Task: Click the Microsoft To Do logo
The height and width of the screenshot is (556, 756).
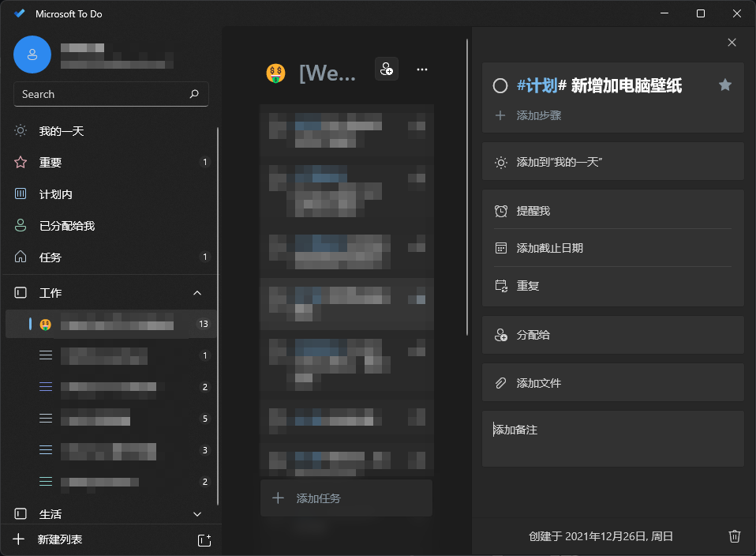Action: (20, 13)
